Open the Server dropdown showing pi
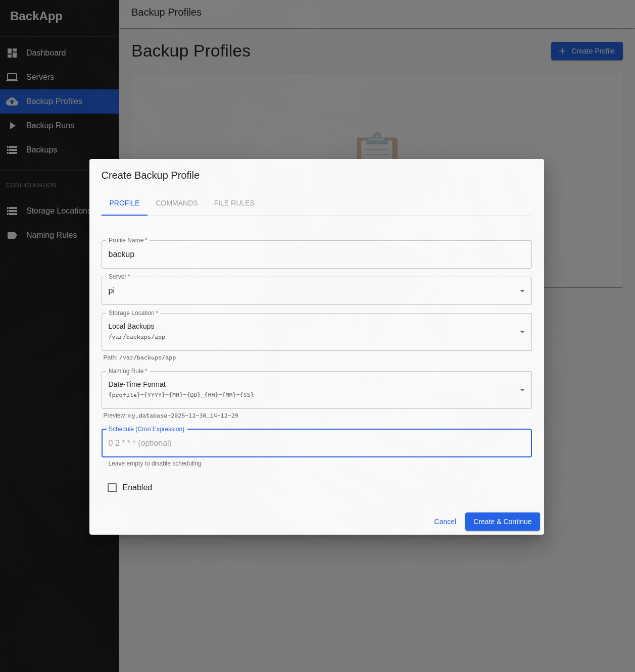The image size is (635, 672). click(317, 291)
